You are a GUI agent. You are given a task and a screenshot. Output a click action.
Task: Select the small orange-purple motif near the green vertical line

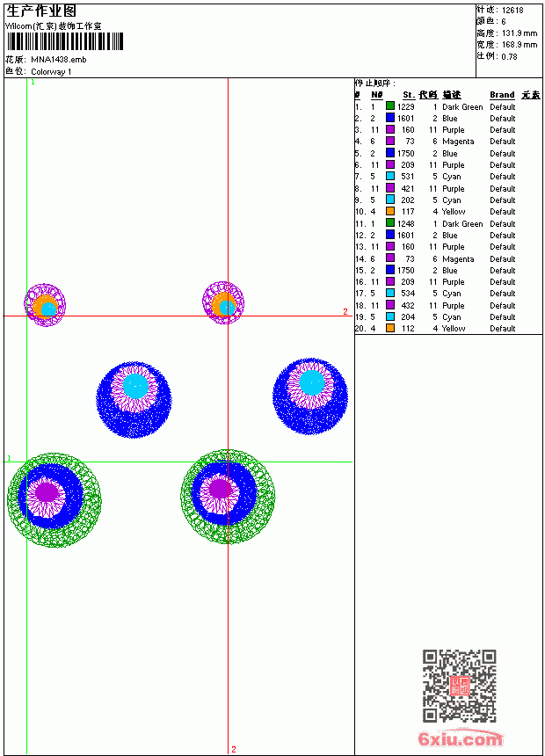point(45,305)
